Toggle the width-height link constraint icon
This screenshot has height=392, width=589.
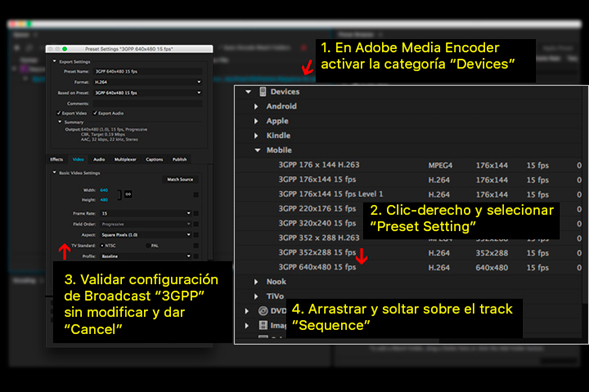128,194
